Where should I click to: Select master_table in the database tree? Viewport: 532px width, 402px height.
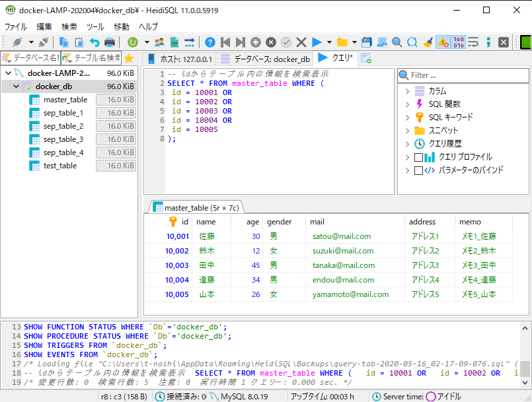click(65, 100)
